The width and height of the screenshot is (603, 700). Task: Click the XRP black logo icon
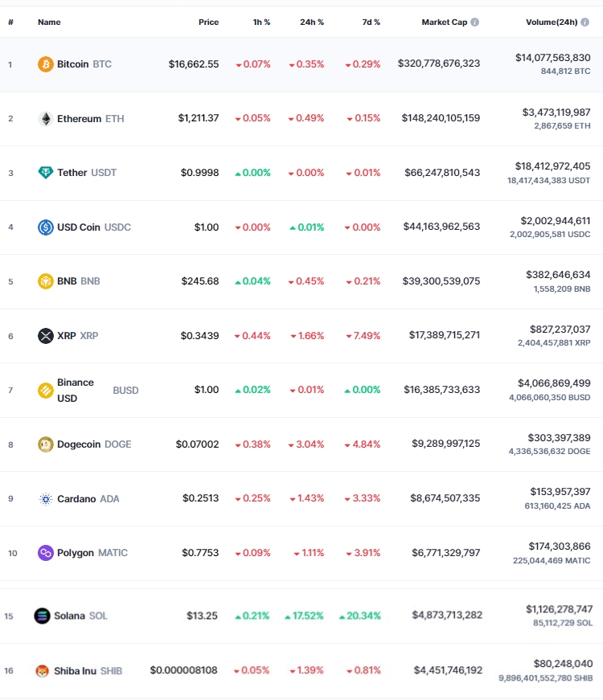pos(46,336)
